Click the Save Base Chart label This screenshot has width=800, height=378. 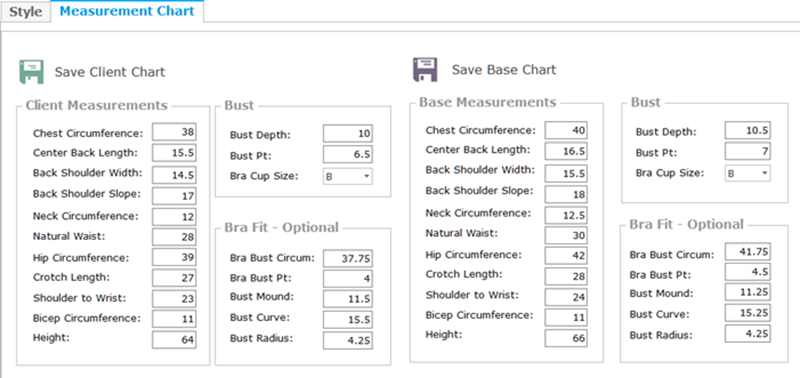click(x=504, y=70)
